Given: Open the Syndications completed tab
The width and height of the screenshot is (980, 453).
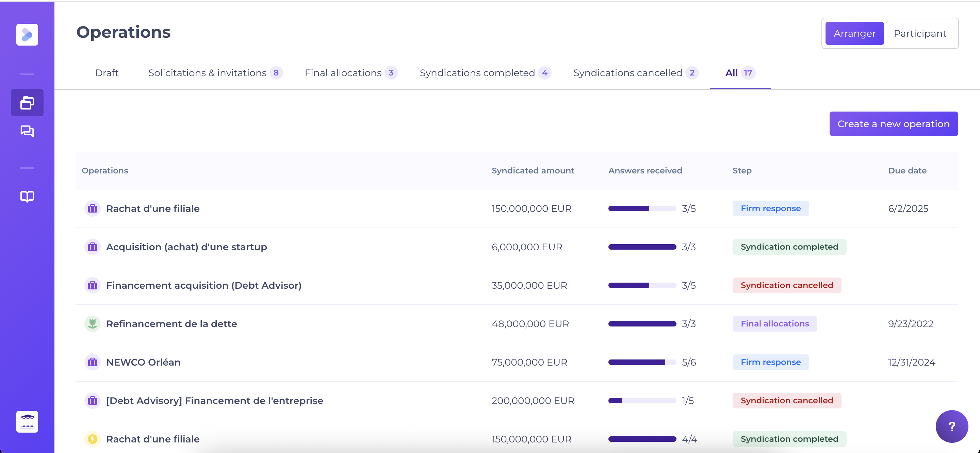Looking at the screenshot, I should (x=485, y=73).
